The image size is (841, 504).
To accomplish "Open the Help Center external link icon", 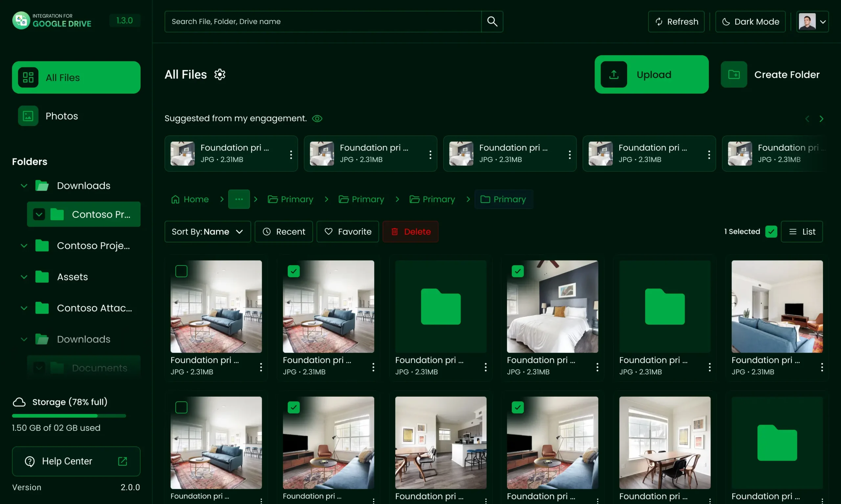I will click(122, 461).
